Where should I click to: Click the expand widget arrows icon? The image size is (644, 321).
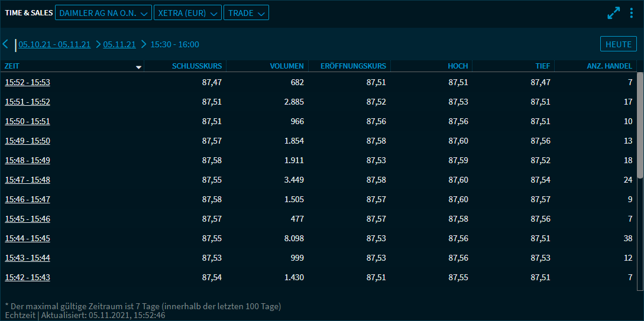pos(614,13)
